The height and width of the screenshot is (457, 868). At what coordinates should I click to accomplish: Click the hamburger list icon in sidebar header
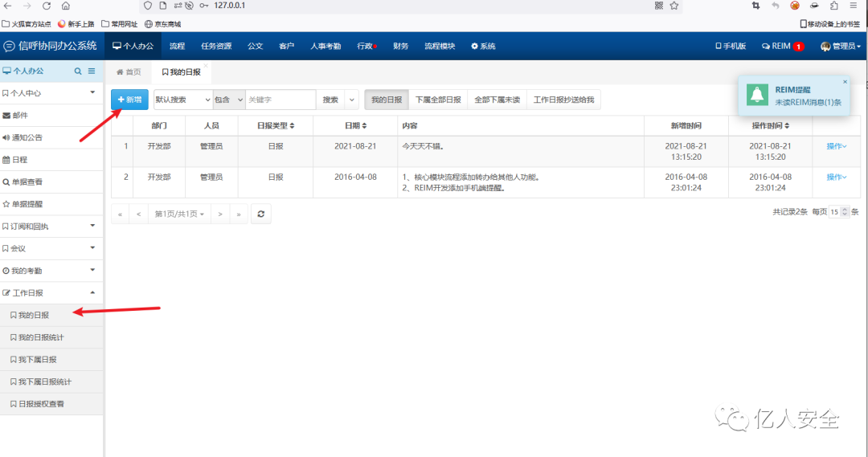(92, 71)
